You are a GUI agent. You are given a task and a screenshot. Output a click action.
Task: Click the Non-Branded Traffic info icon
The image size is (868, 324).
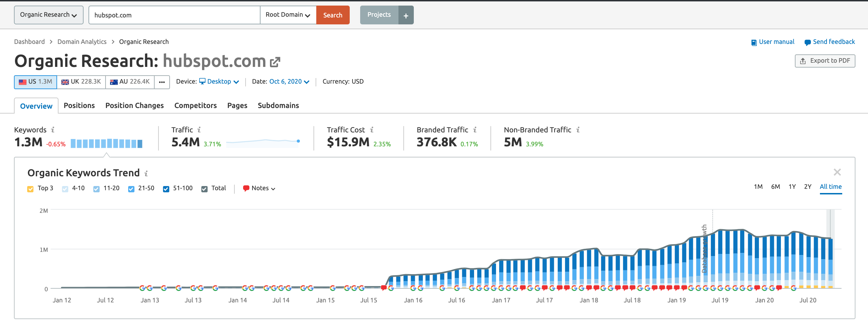click(578, 130)
